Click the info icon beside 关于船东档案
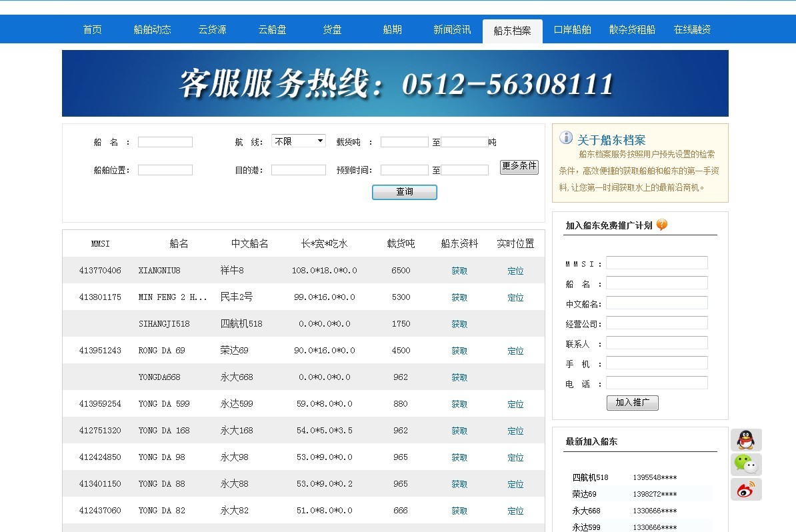The image size is (796, 532). coord(565,137)
